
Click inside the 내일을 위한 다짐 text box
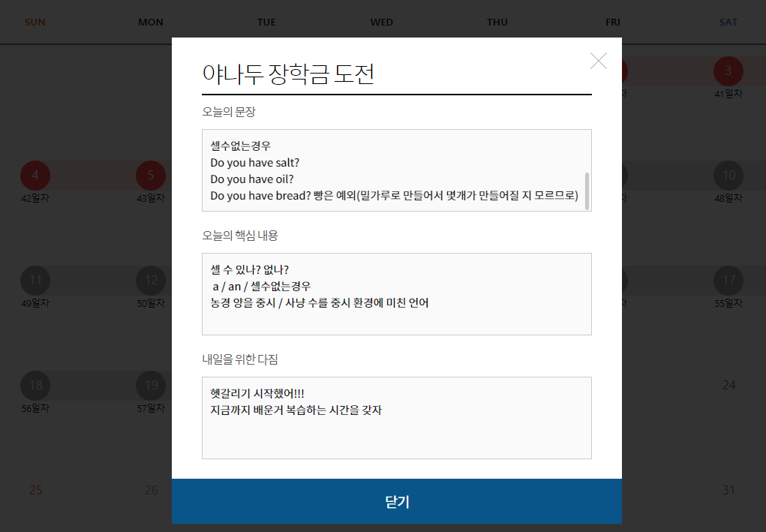397,418
